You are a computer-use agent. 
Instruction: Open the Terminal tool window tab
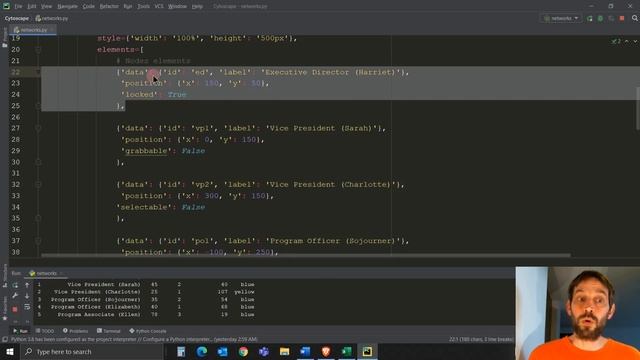109,331
